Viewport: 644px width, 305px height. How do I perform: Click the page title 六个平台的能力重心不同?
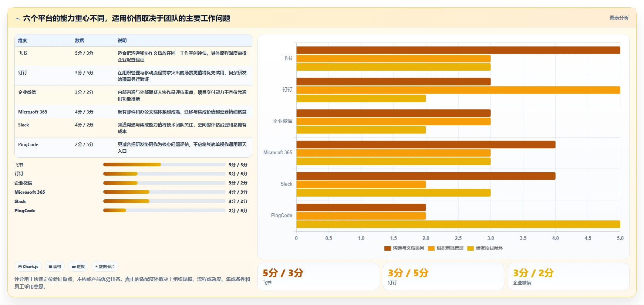pos(127,18)
